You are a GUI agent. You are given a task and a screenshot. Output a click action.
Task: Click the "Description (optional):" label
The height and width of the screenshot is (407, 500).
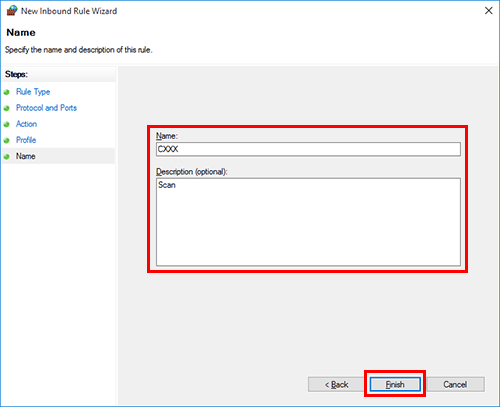(192, 172)
